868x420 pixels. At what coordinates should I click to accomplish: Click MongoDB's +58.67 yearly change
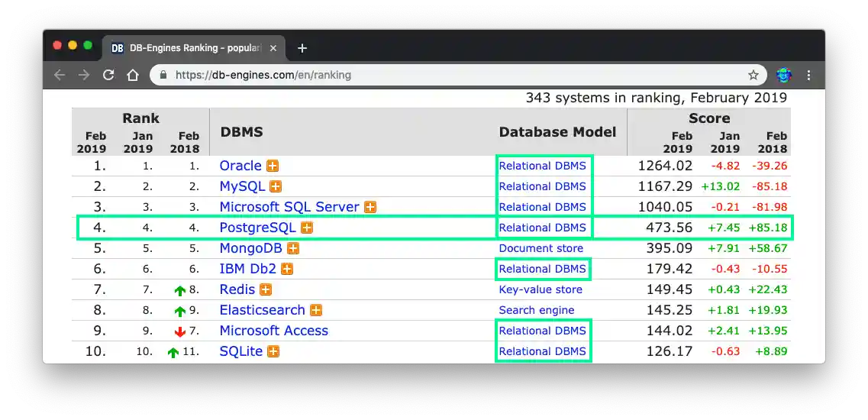767,248
